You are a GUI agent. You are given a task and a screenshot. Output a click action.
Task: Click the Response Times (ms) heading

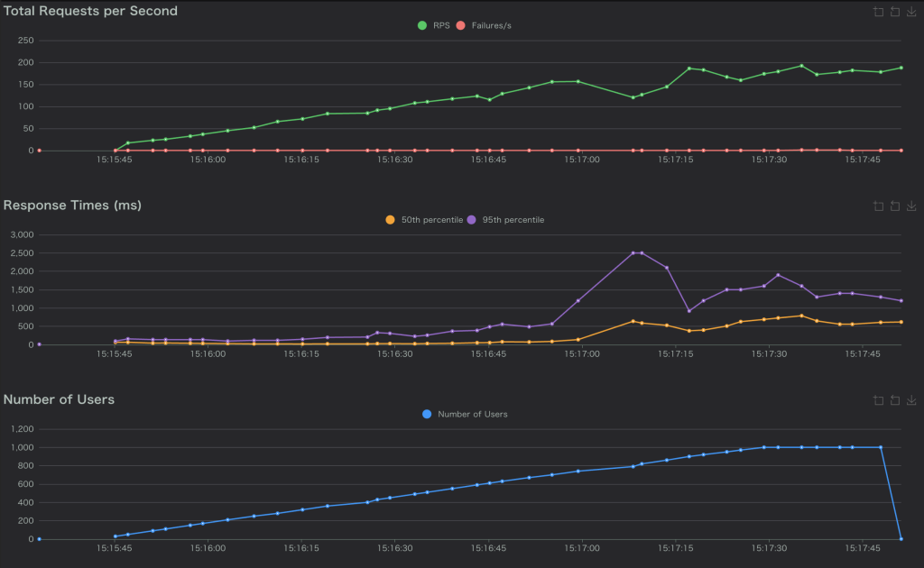(72, 206)
